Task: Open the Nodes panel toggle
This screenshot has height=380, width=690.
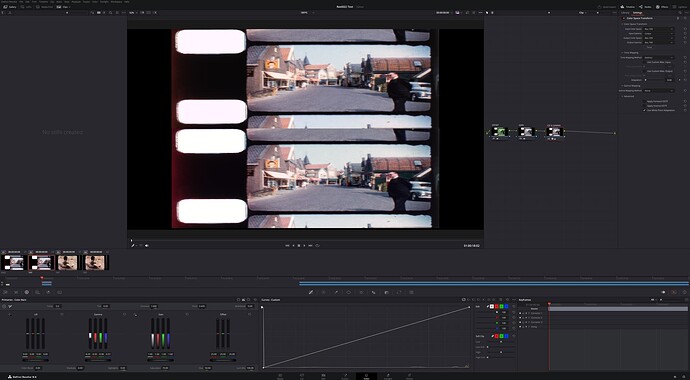Action: click(x=646, y=7)
